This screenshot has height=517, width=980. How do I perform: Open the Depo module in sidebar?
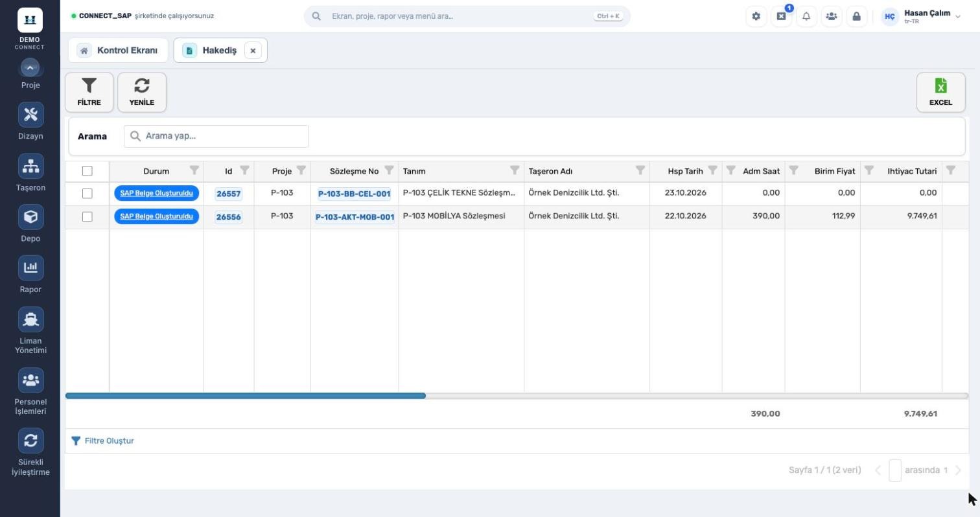30,224
